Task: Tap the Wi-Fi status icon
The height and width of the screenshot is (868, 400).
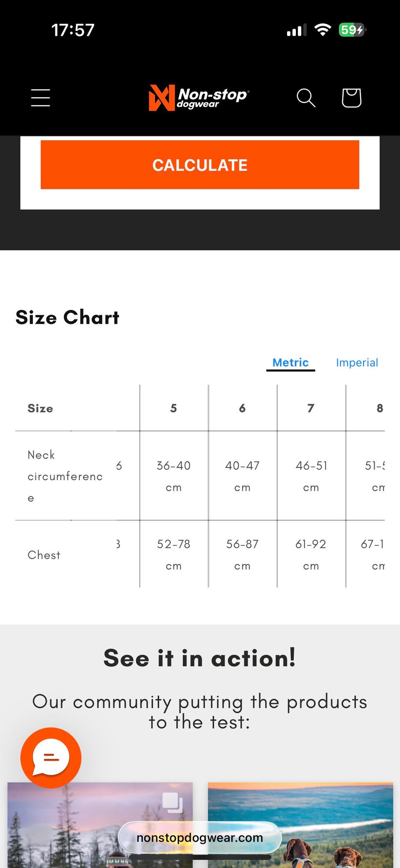Action: 322,30
